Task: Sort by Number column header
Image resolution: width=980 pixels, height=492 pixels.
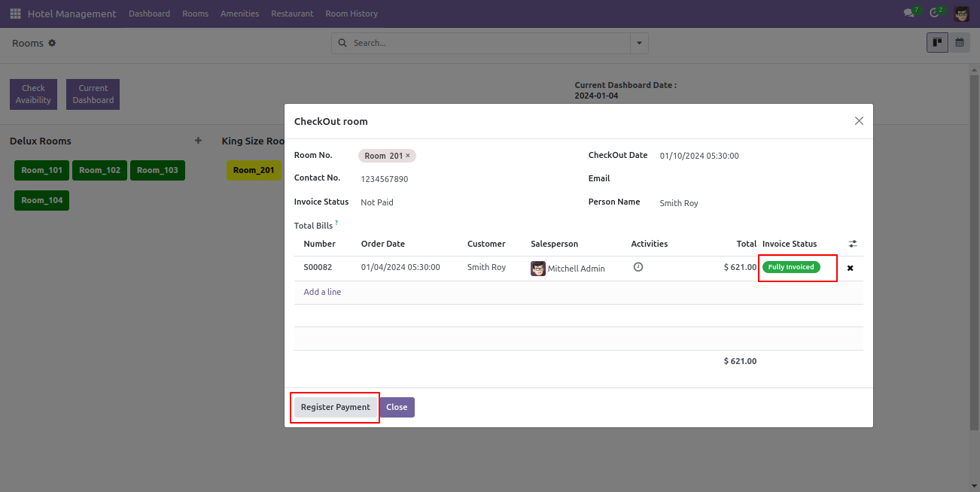Action: pyautogui.click(x=319, y=244)
